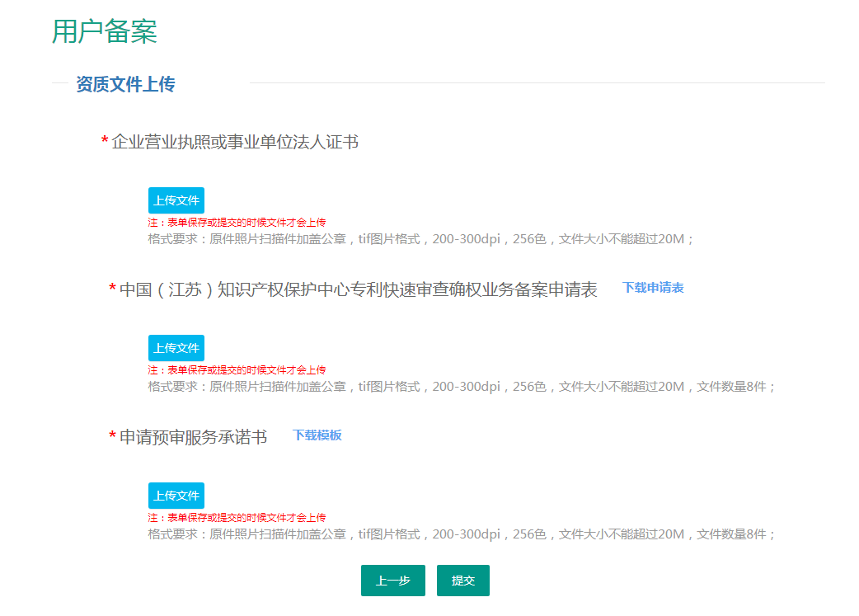Click 格式要求 text under 备案申请表 upload
859x616 pixels.
[462, 386]
